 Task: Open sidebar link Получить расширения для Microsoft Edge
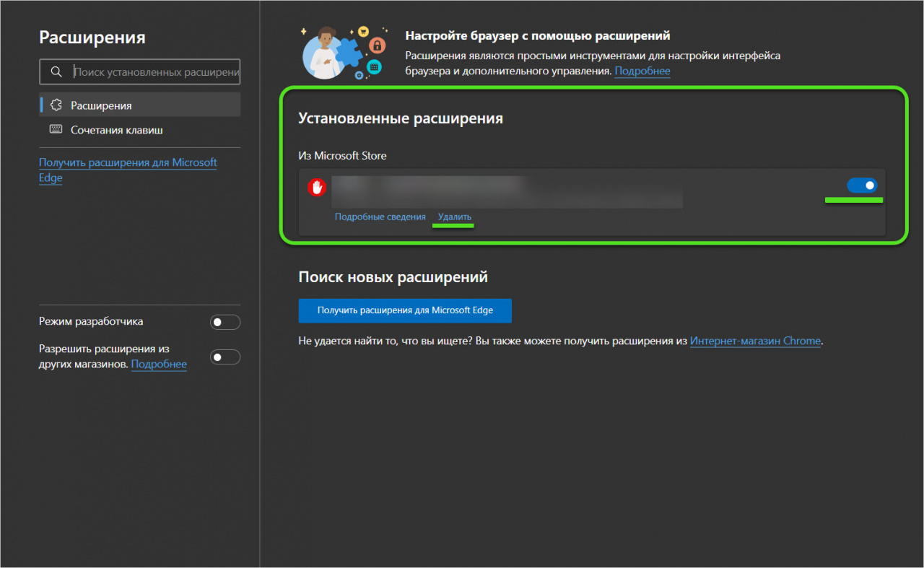coord(128,170)
